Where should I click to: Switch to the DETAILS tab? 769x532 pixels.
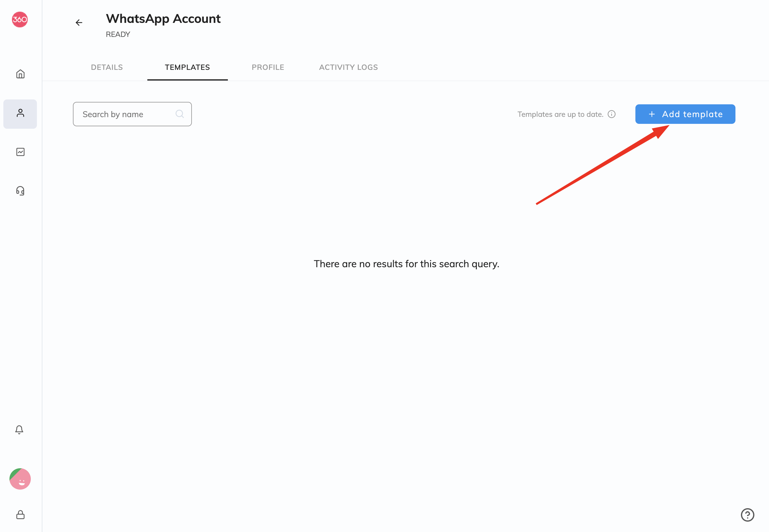click(x=107, y=67)
